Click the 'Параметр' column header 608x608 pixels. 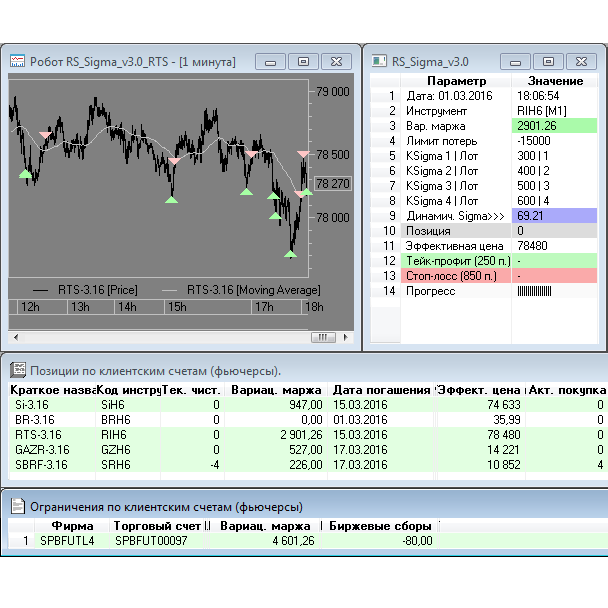click(x=456, y=80)
